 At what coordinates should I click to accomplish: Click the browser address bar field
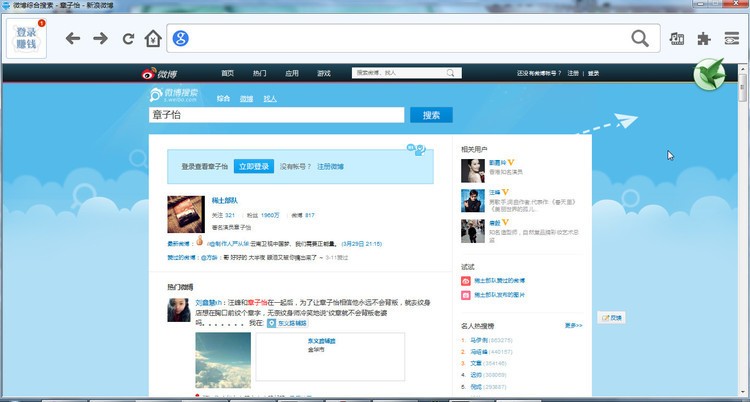[x=413, y=38]
